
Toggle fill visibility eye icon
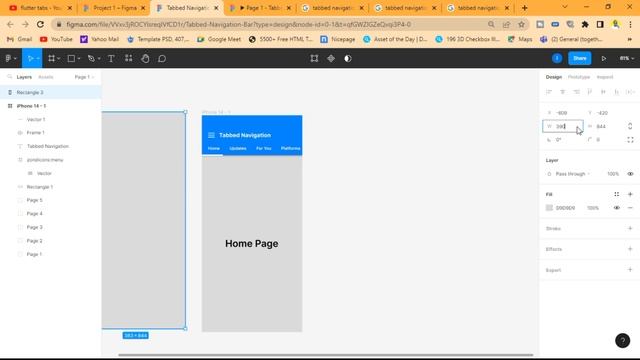pos(616,208)
